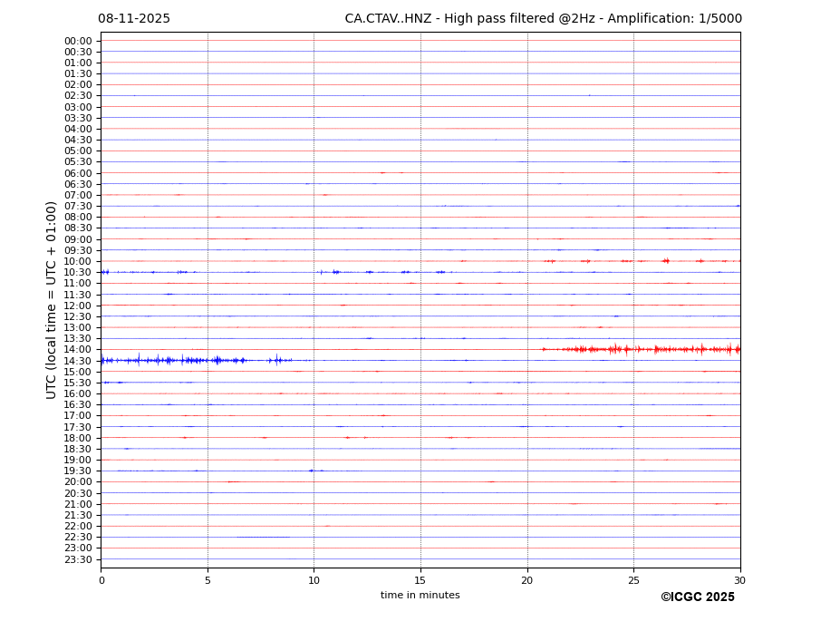
Task: Click the red seismic burst on 14:00 trace
Action: [652, 349]
